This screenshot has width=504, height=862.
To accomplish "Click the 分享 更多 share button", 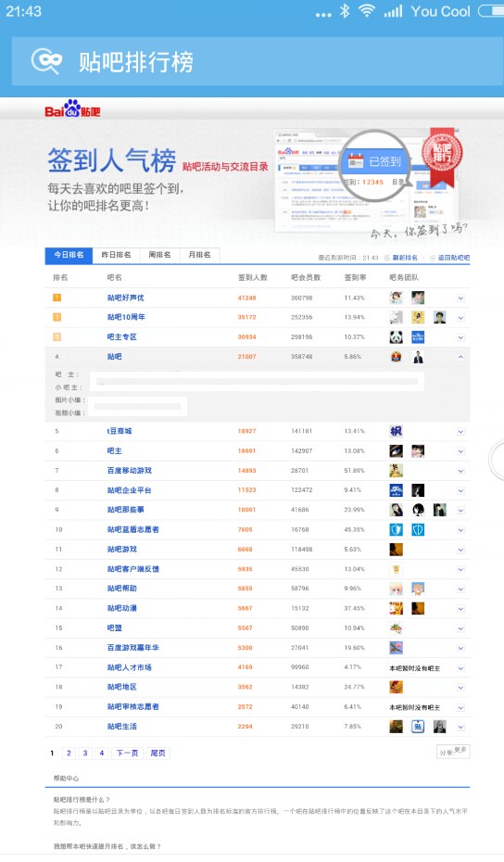I will (x=453, y=752).
